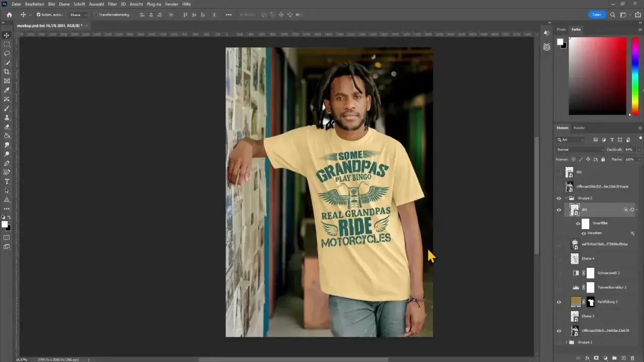The width and height of the screenshot is (644, 362).
Task: Pick a color in the Farbe gradient field
Action: (x=597, y=75)
